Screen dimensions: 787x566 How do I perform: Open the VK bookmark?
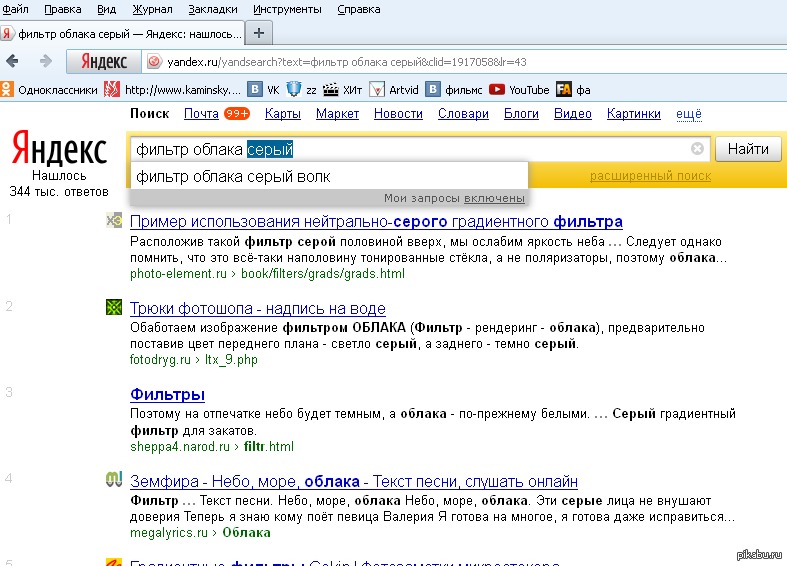264,90
